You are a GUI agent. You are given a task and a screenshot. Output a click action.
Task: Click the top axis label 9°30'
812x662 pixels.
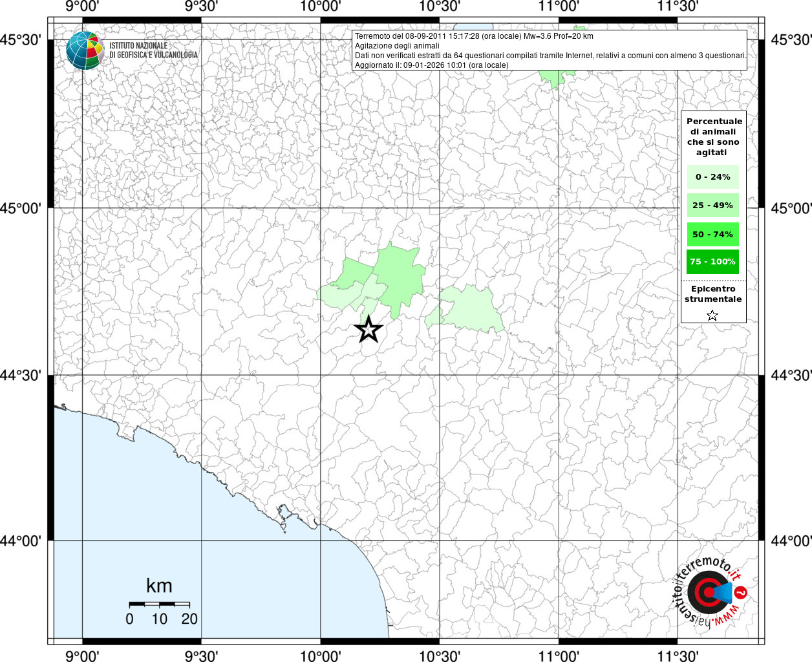202,6
